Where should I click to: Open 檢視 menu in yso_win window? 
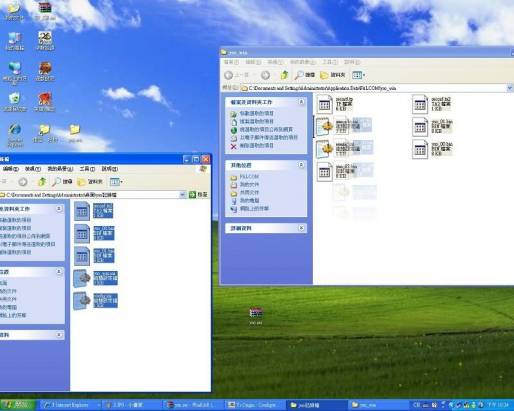tap(275, 62)
